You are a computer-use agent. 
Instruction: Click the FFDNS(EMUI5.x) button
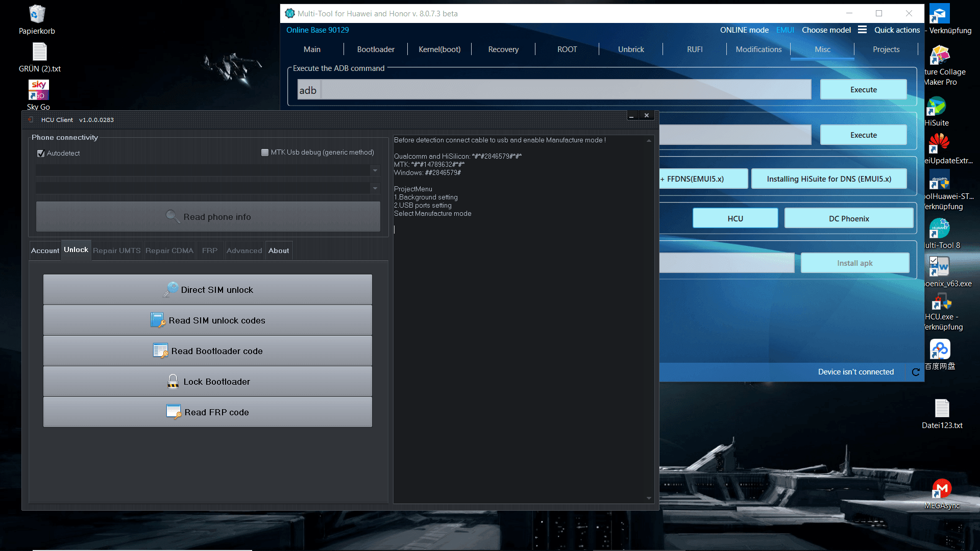pyautogui.click(x=703, y=179)
